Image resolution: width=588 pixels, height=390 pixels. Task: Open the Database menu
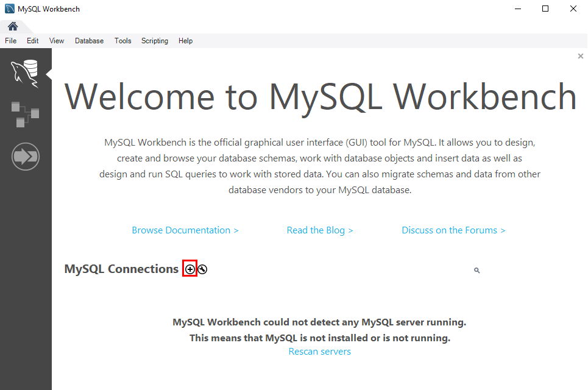point(89,41)
